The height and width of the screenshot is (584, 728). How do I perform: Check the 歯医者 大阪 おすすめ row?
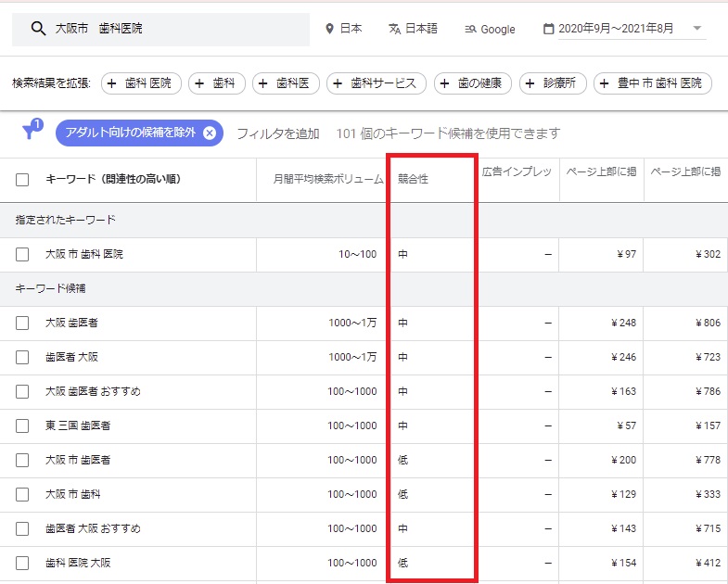22,529
